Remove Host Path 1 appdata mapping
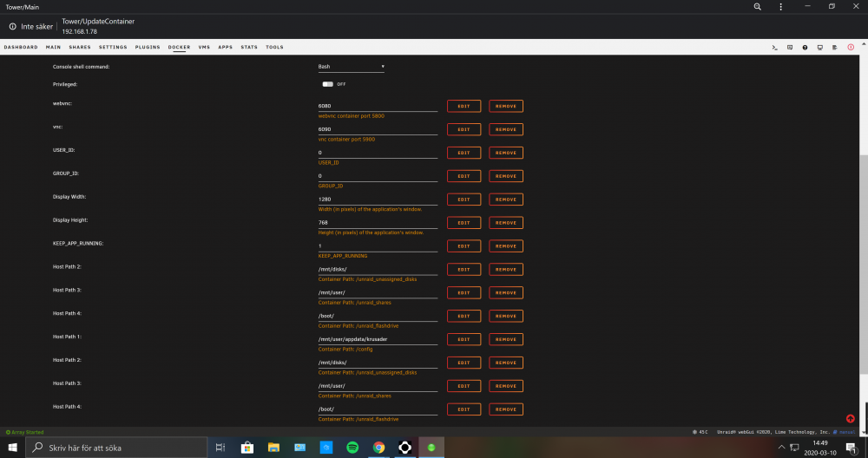The image size is (868, 458). pyautogui.click(x=506, y=340)
